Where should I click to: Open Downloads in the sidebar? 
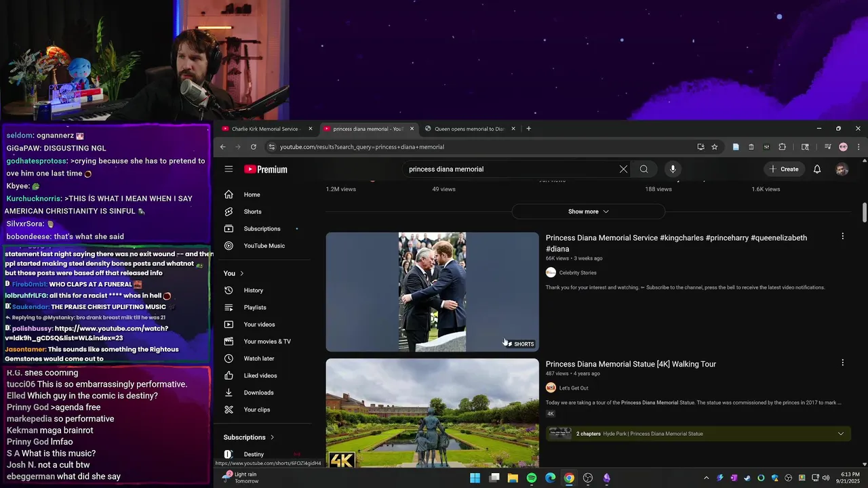click(x=264, y=392)
